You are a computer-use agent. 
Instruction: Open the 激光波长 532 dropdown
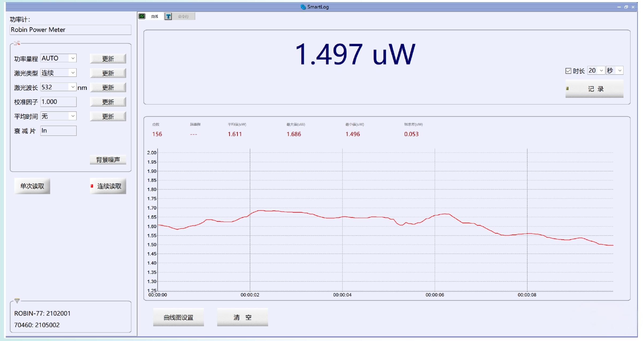point(58,87)
